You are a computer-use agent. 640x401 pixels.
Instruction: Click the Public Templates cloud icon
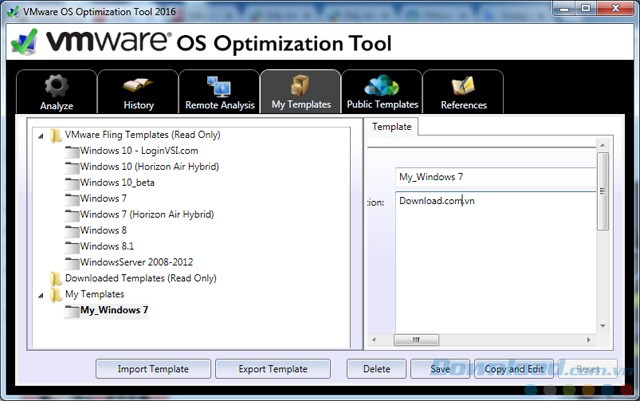click(381, 87)
